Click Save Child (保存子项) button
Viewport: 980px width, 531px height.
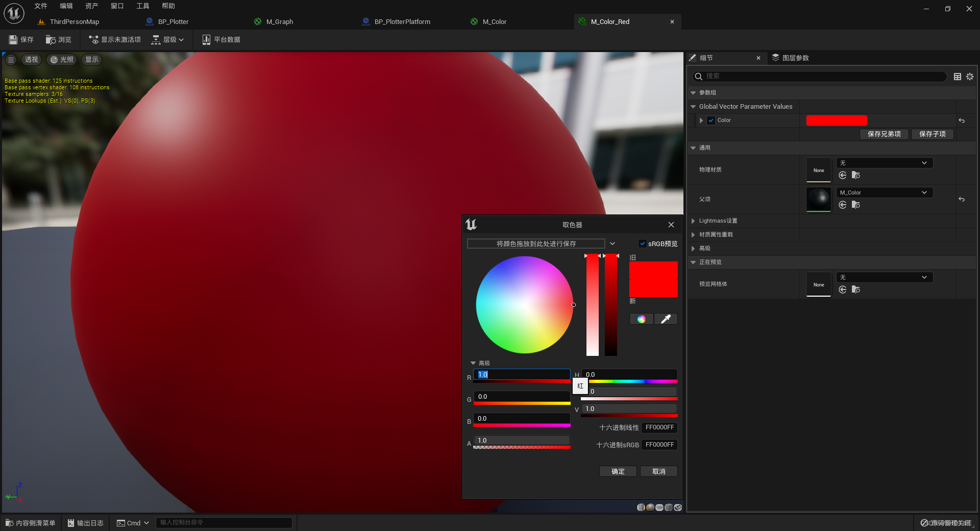tap(933, 134)
